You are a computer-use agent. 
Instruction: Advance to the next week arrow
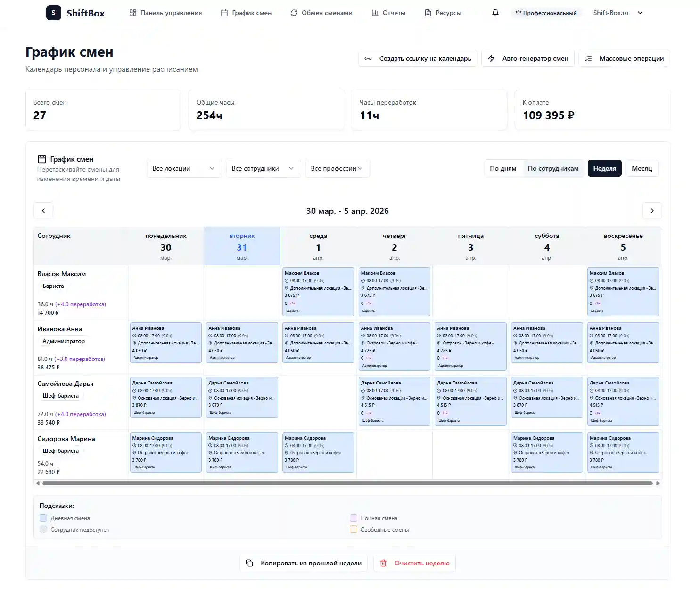pyautogui.click(x=652, y=211)
